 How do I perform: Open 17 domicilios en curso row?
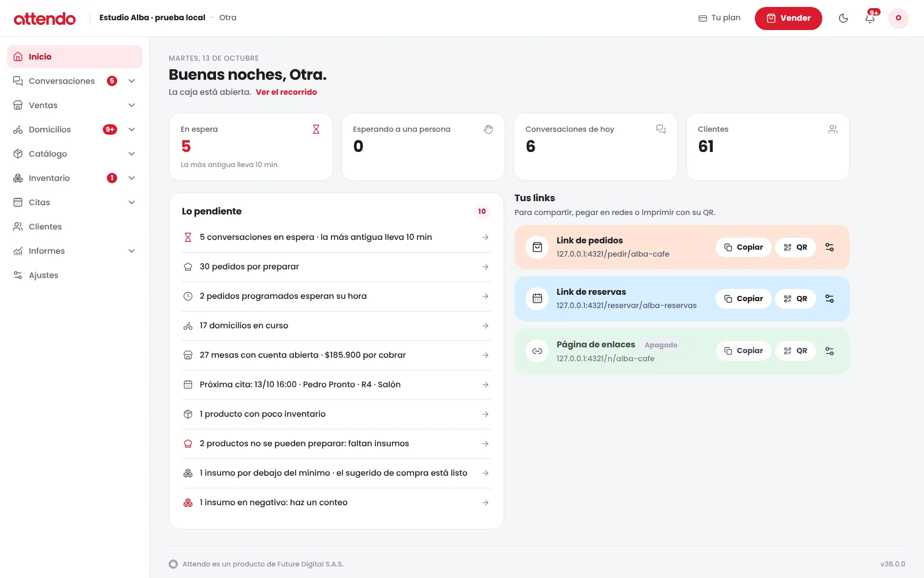(336, 326)
